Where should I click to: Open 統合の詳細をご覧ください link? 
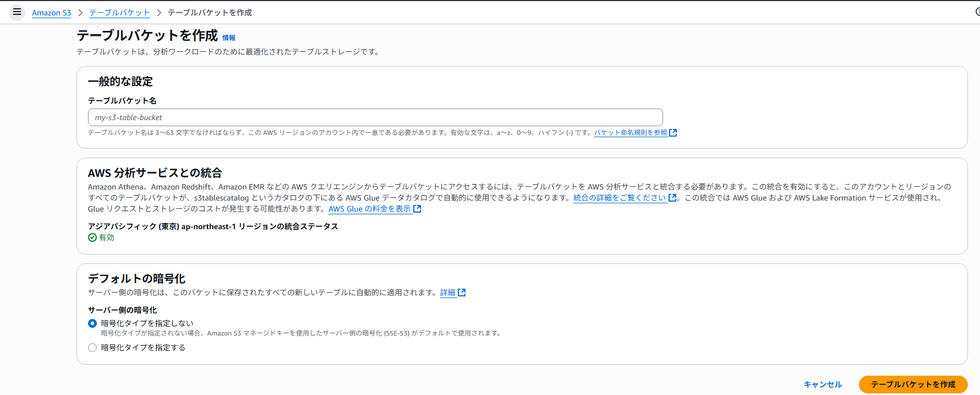(x=620, y=198)
